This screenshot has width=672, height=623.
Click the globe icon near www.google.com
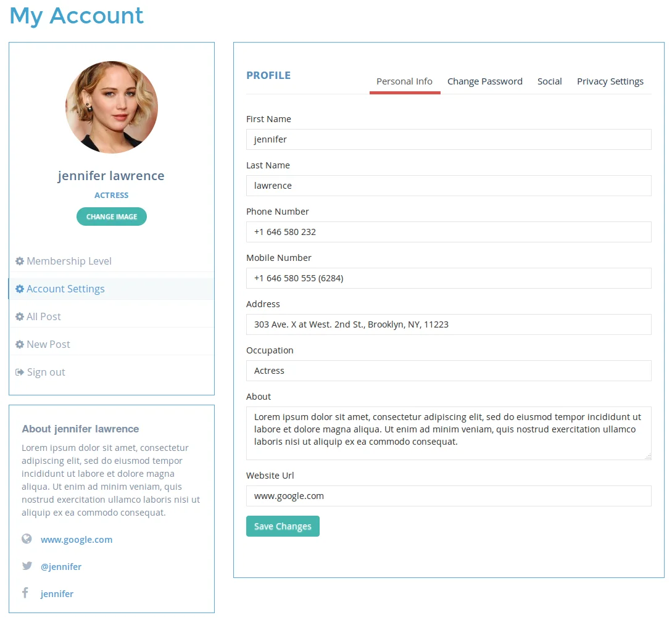click(x=27, y=538)
